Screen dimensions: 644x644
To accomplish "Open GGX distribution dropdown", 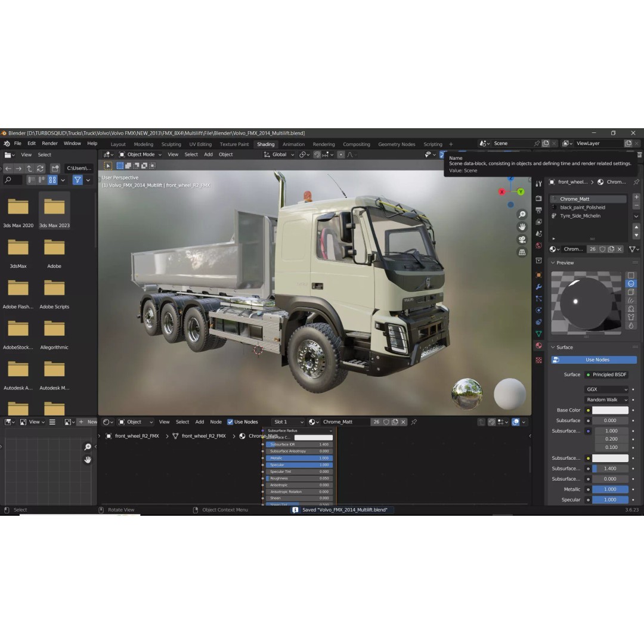I will tap(606, 389).
